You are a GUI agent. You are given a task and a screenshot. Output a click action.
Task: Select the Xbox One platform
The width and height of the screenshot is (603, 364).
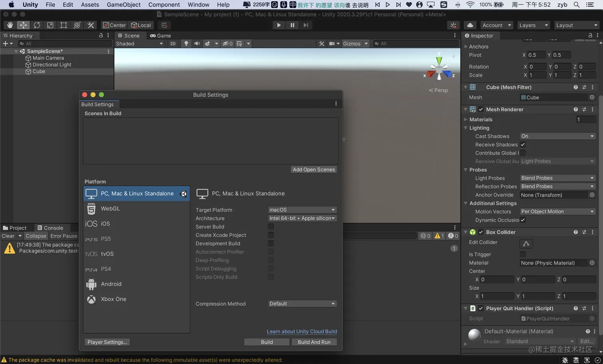136,299
